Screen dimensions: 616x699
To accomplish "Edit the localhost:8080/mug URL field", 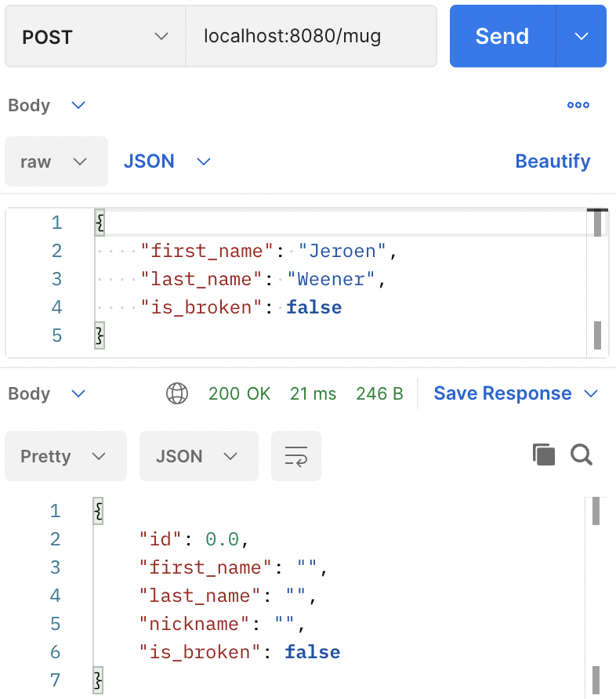I will 310,37.
